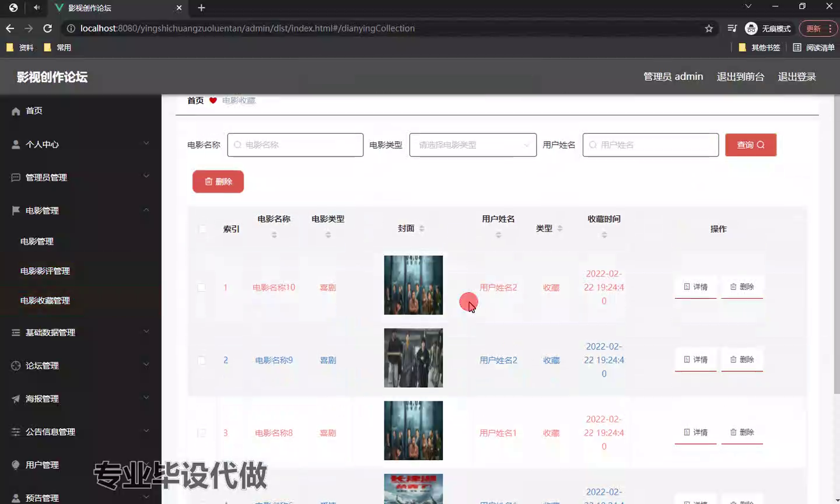Click the paper-plane icon beside 海报管理

(16, 399)
